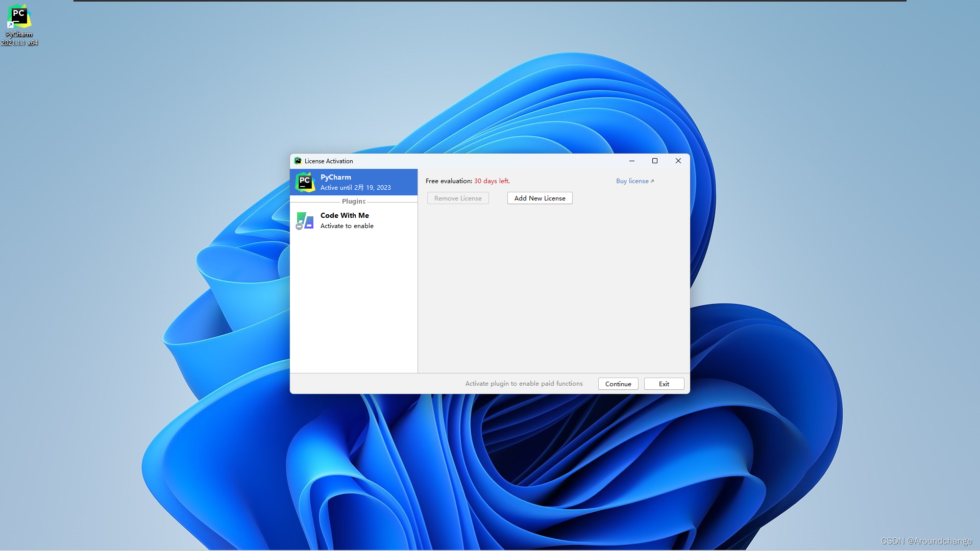
Task: Click the Exit button
Action: click(x=664, y=384)
